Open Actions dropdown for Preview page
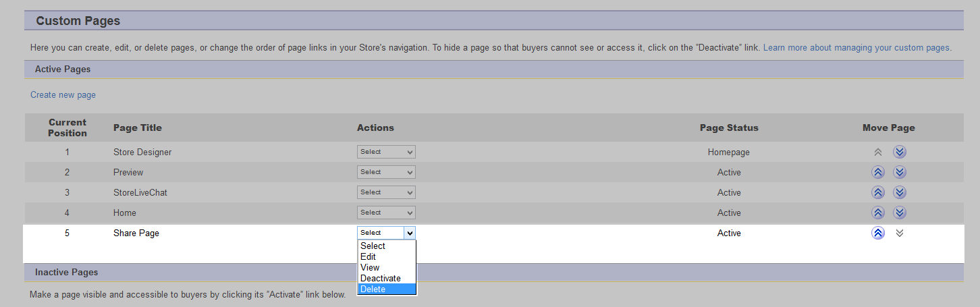The image size is (980, 307). [386, 172]
